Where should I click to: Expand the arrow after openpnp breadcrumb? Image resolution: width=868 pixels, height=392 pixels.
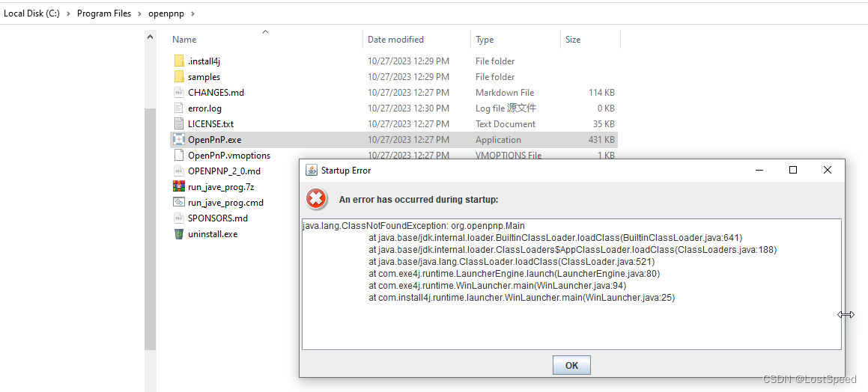coord(192,13)
